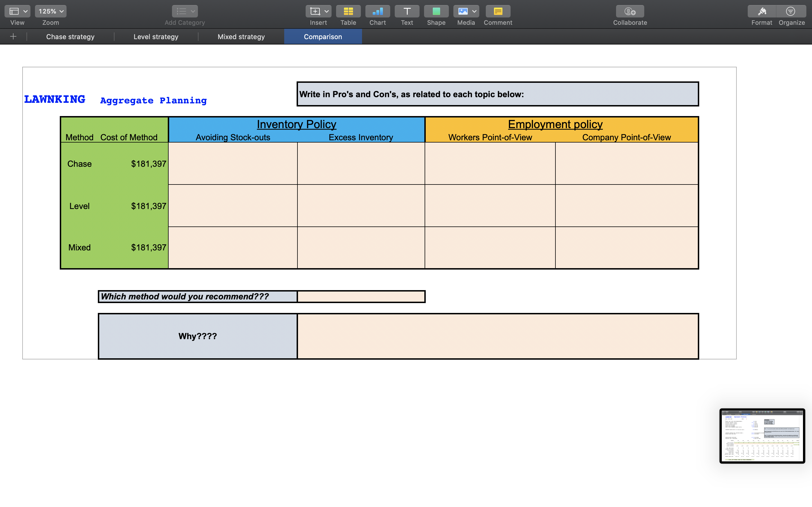Image resolution: width=812 pixels, height=507 pixels.
Task: Select the Chase cost cell showing $181,397
Action: click(x=148, y=164)
